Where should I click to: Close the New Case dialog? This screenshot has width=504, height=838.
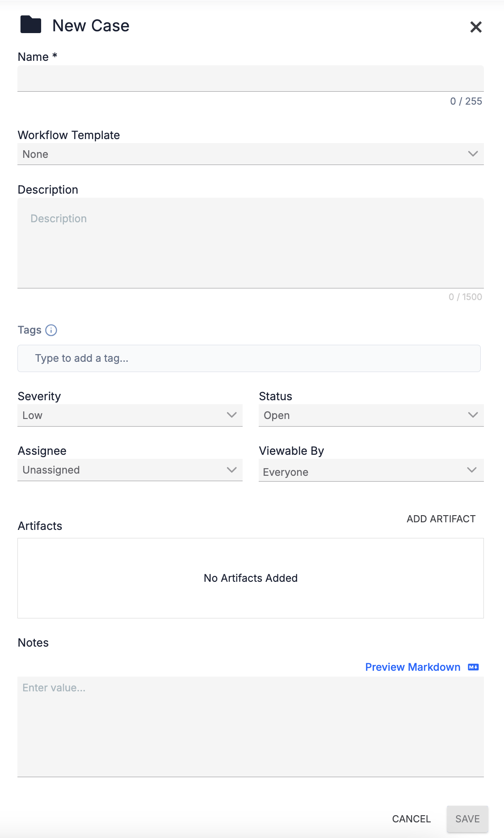pyautogui.click(x=476, y=27)
